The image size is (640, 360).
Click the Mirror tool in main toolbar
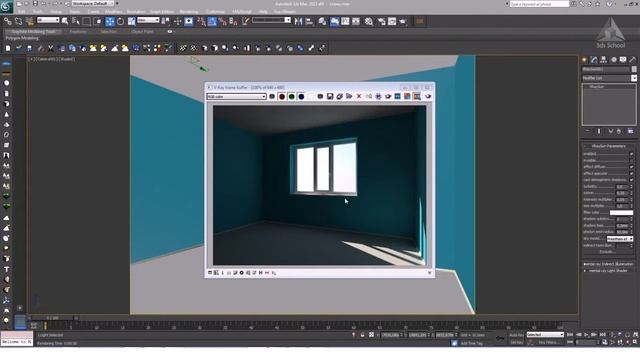coord(298,21)
